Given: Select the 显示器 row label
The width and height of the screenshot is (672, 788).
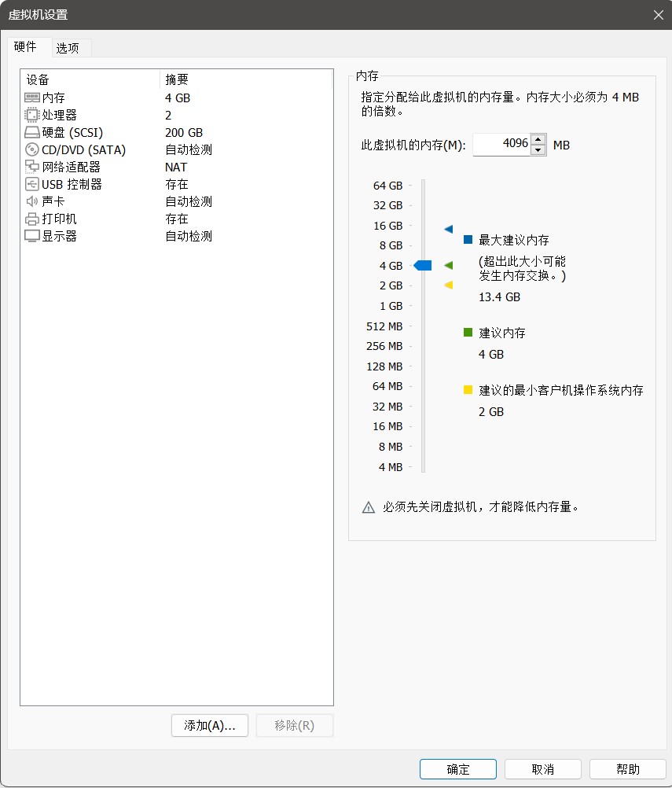Looking at the screenshot, I should [59, 236].
